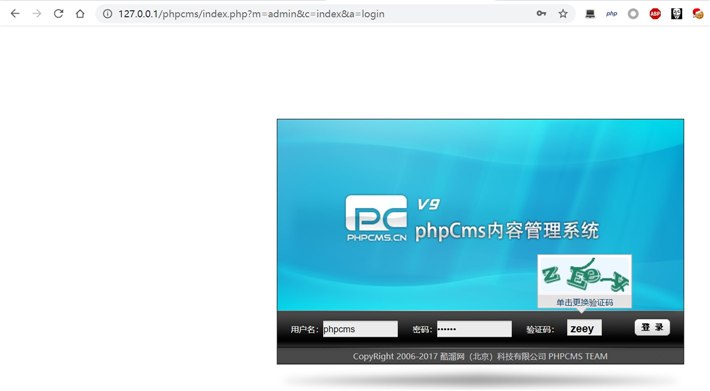710x391 pixels.
Task: Click the 单击更换验证码 text
Action: pos(585,302)
